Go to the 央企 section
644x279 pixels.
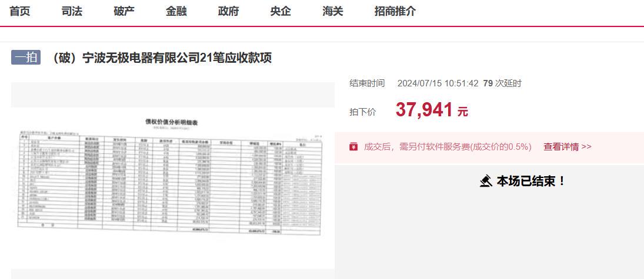pos(281,12)
